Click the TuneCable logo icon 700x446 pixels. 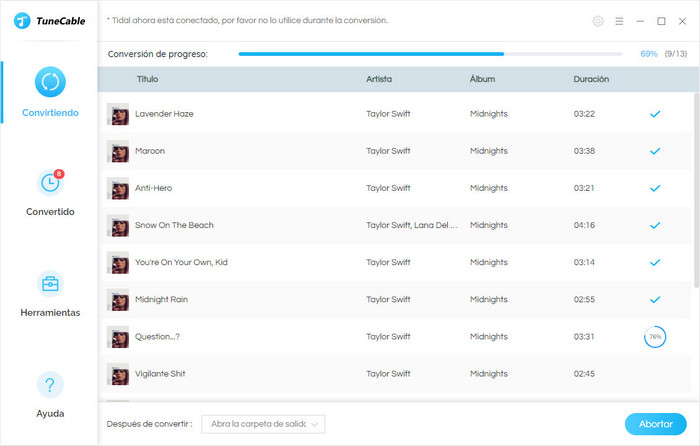(22, 21)
